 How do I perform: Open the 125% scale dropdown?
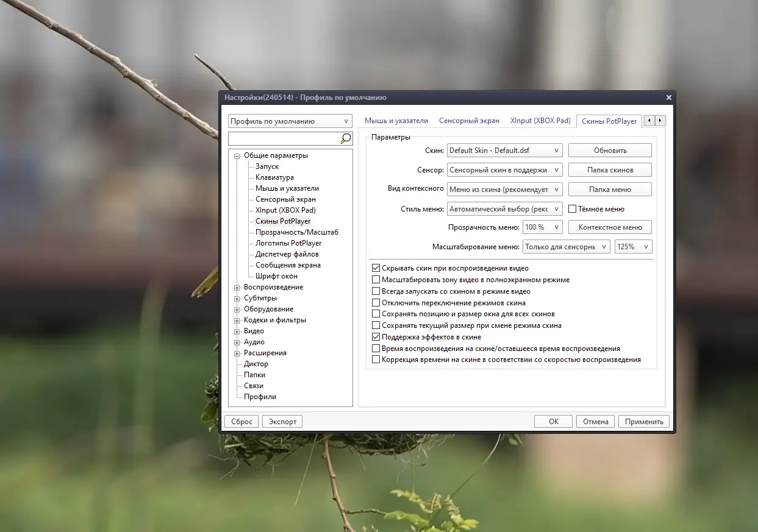634,247
